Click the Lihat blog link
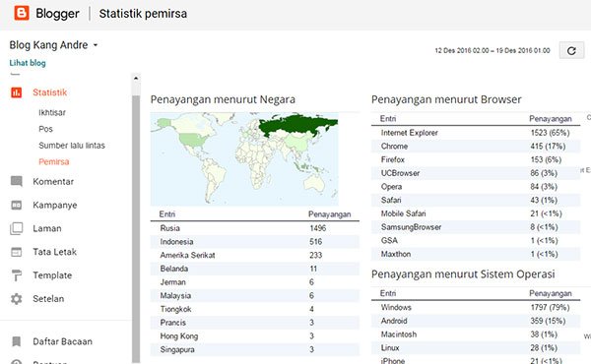The width and height of the screenshot is (591, 364). (28, 63)
